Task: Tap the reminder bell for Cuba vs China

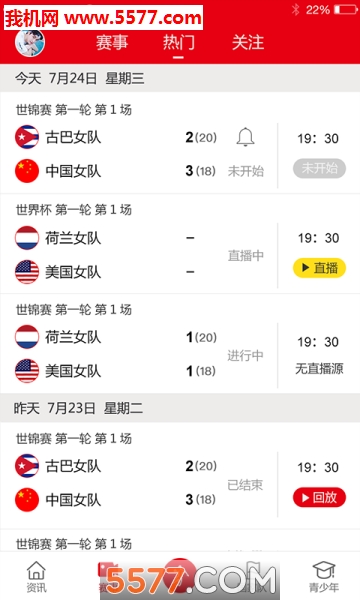Action: click(x=245, y=137)
